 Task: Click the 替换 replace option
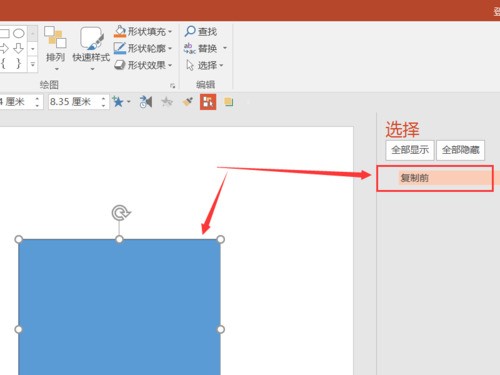(205, 49)
